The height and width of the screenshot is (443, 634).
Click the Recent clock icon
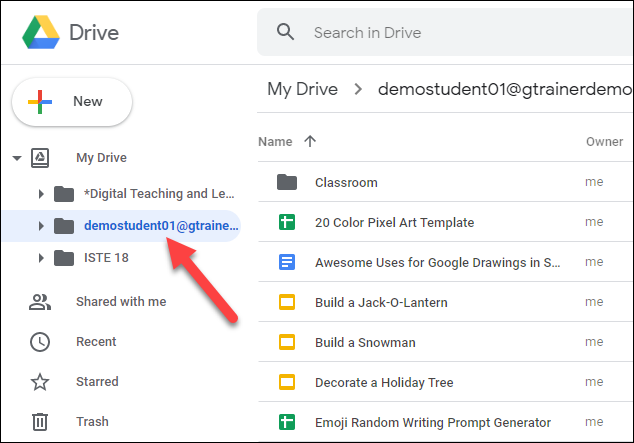tap(40, 342)
